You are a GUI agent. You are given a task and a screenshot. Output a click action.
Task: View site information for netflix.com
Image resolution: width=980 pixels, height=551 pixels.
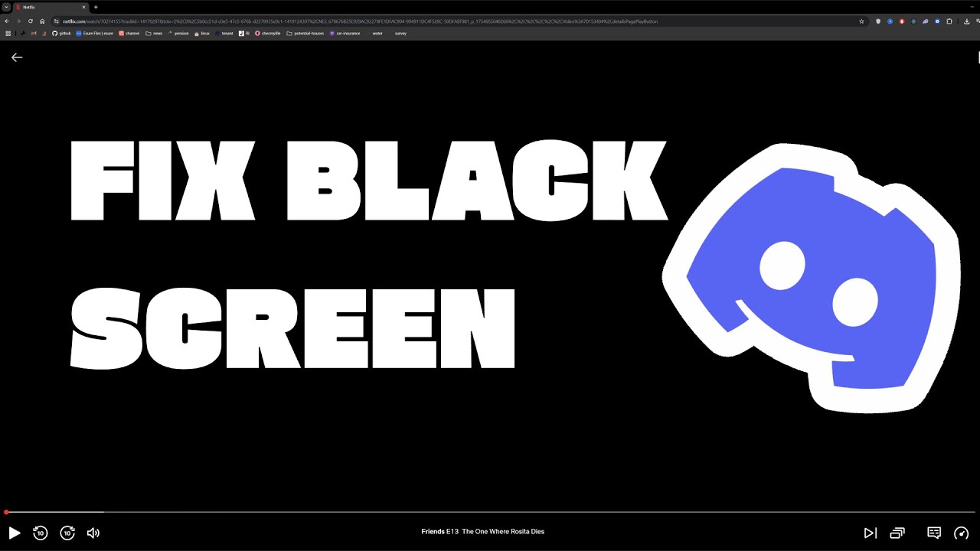click(57, 21)
